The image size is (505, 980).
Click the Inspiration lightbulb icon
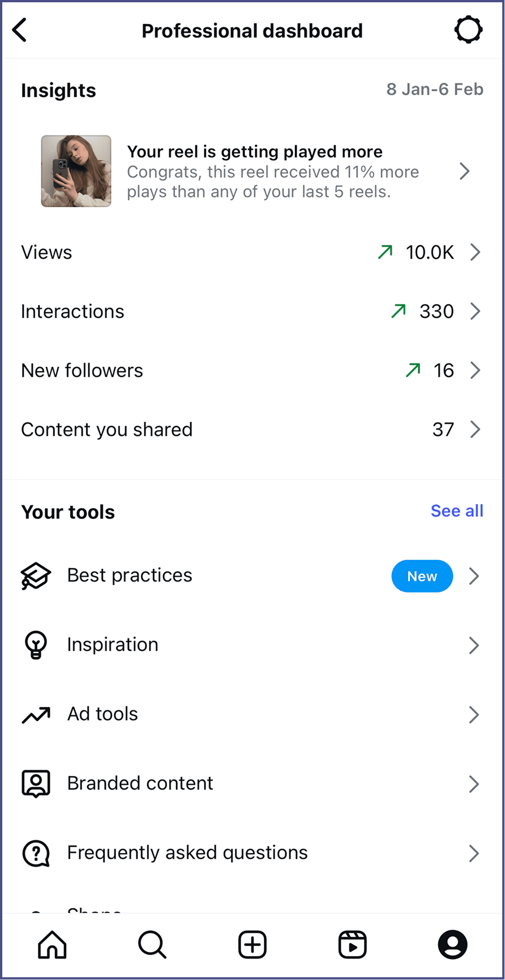[x=36, y=645]
